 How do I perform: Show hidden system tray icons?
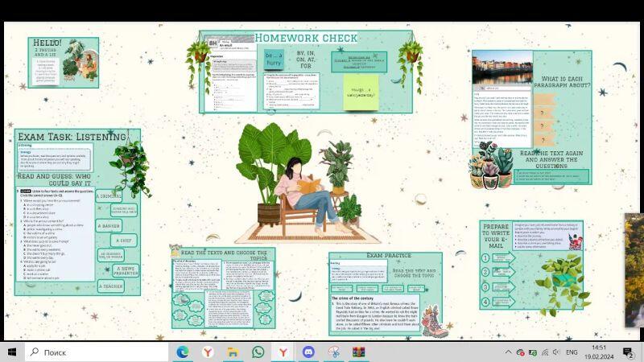pos(508,352)
